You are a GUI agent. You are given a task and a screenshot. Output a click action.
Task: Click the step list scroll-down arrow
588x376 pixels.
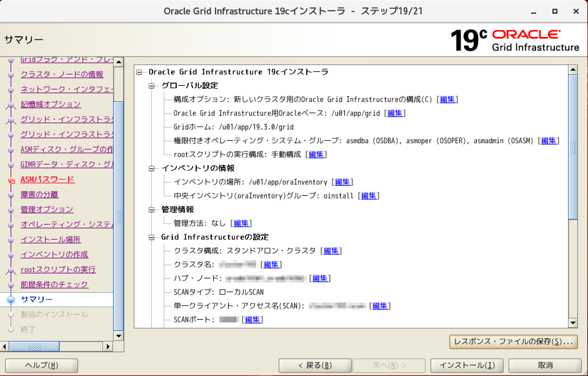pos(119,336)
